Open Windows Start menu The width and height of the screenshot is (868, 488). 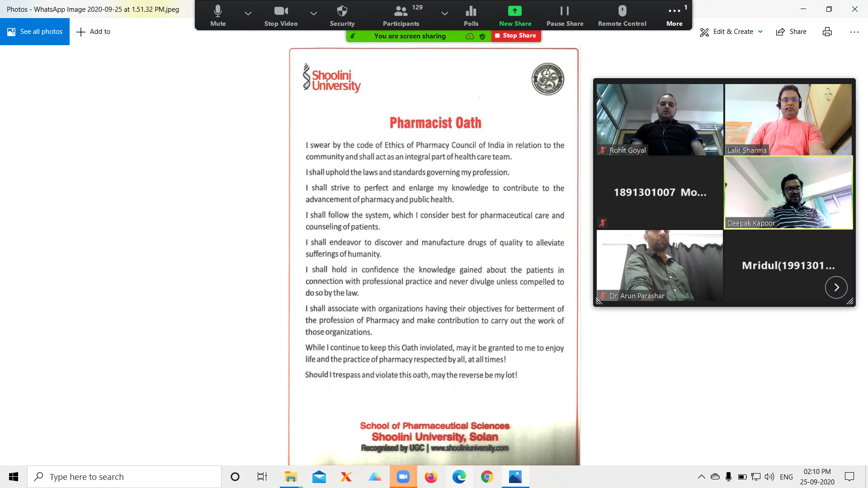(x=14, y=477)
